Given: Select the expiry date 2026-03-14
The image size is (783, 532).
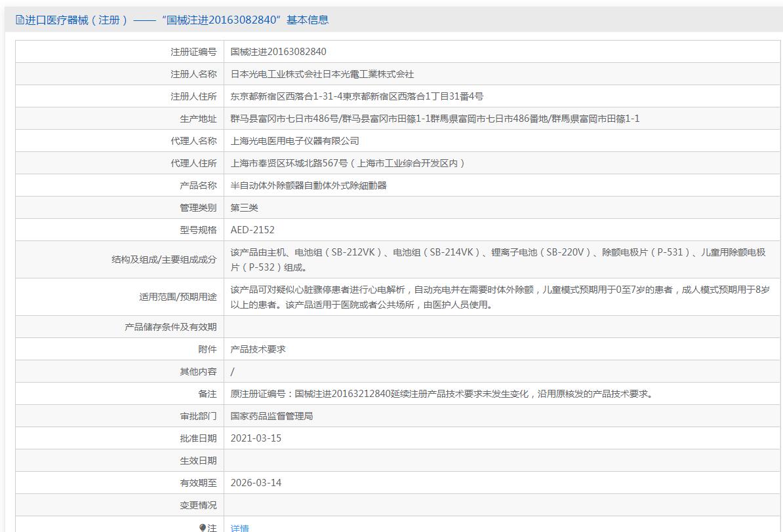Looking at the screenshot, I should pos(256,483).
